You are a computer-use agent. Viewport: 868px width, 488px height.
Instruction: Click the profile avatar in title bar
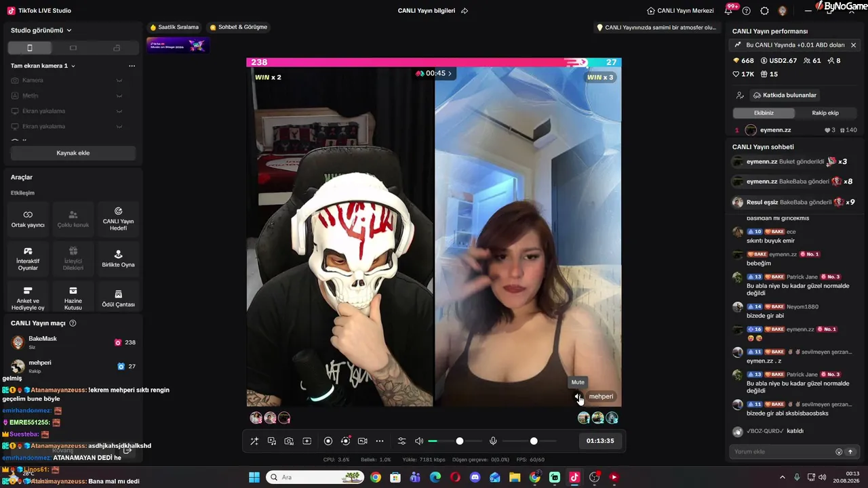pos(783,11)
